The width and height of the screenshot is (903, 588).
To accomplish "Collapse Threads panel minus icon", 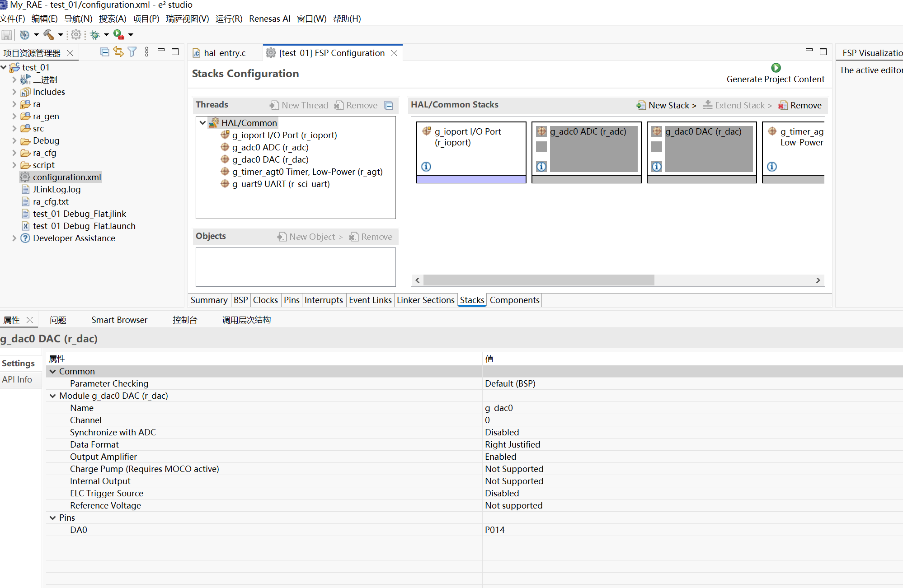I will (x=389, y=106).
